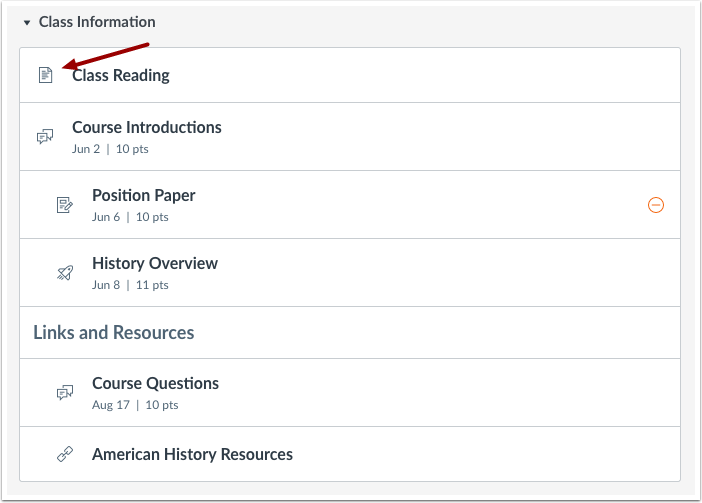Open the Course Introductions discussion
The width and height of the screenshot is (702, 503).
tap(147, 128)
